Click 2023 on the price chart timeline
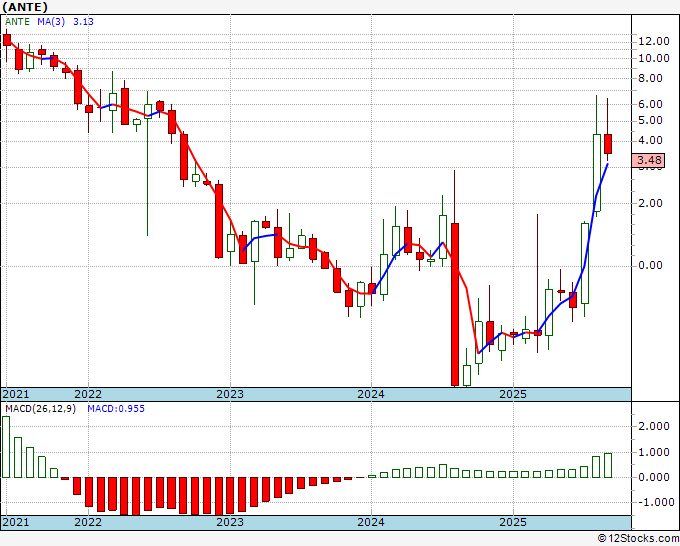Screen dimensions: 680x546 point(230,394)
